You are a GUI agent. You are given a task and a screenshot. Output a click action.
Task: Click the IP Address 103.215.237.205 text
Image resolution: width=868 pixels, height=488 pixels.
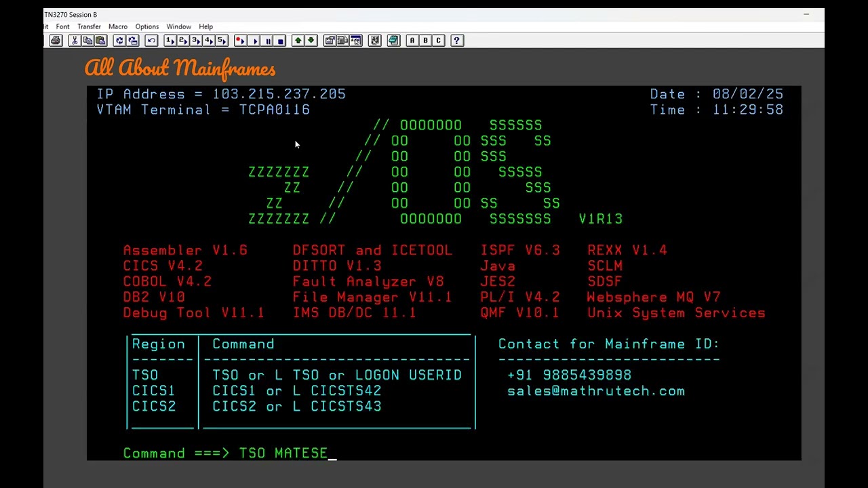(221, 94)
